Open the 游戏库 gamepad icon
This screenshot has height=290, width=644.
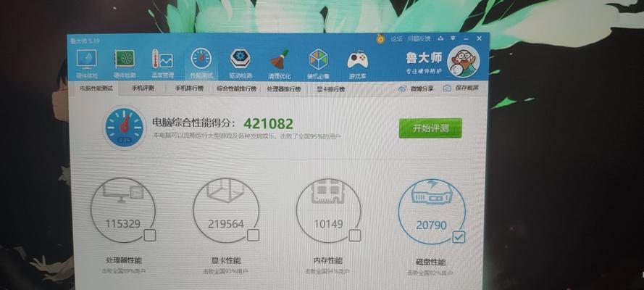click(358, 64)
